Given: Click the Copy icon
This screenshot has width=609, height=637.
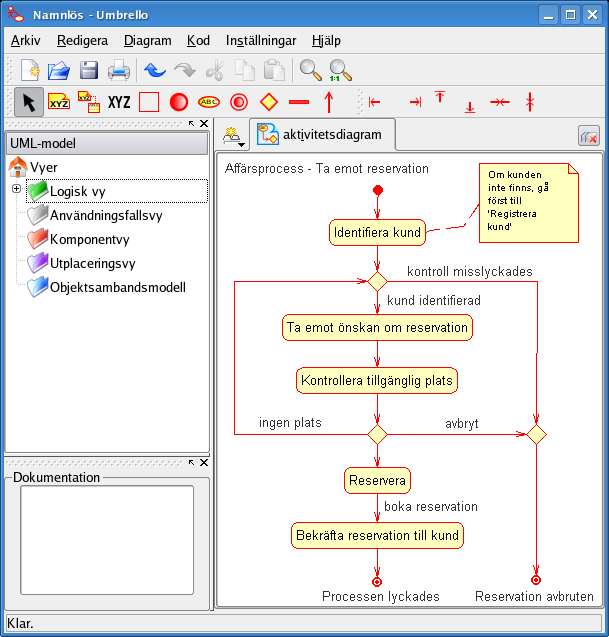Looking at the screenshot, I should click(x=245, y=70).
